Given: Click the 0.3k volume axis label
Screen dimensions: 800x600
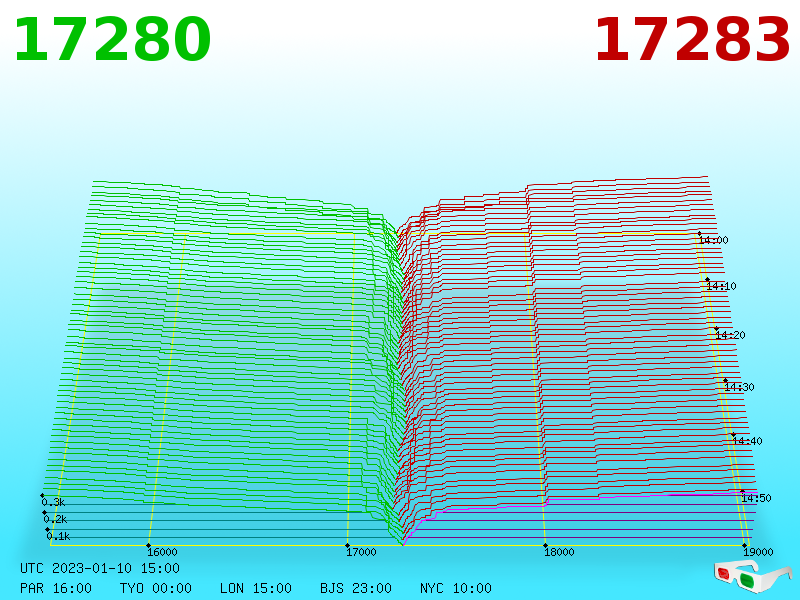Looking at the screenshot, I should point(54,503).
